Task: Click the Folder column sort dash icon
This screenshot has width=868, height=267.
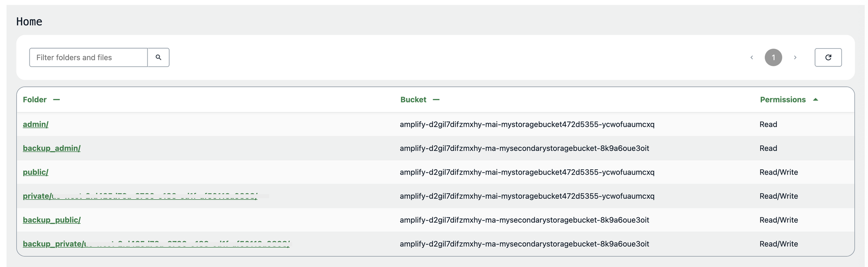Action: tap(56, 99)
